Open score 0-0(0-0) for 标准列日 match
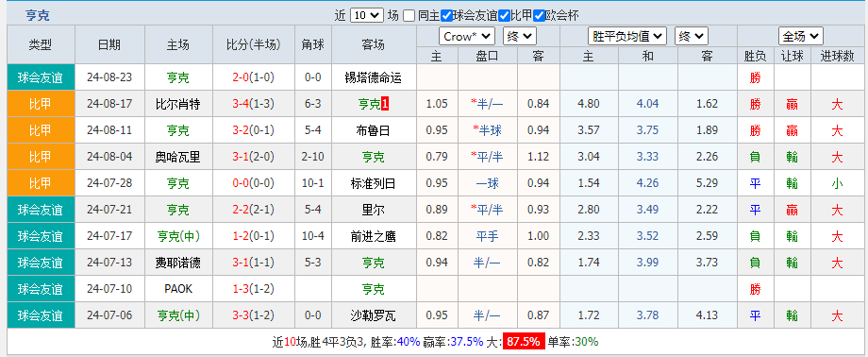Screen dimensions: 868x357 [254, 183]
